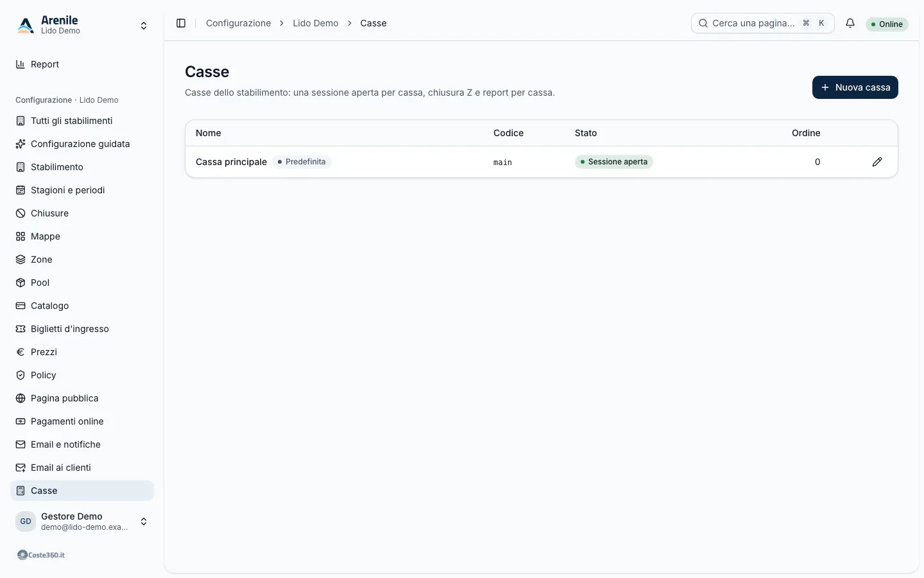
Task: Focus the Cerca una pagina search box
Action: [x=763, y=23]
